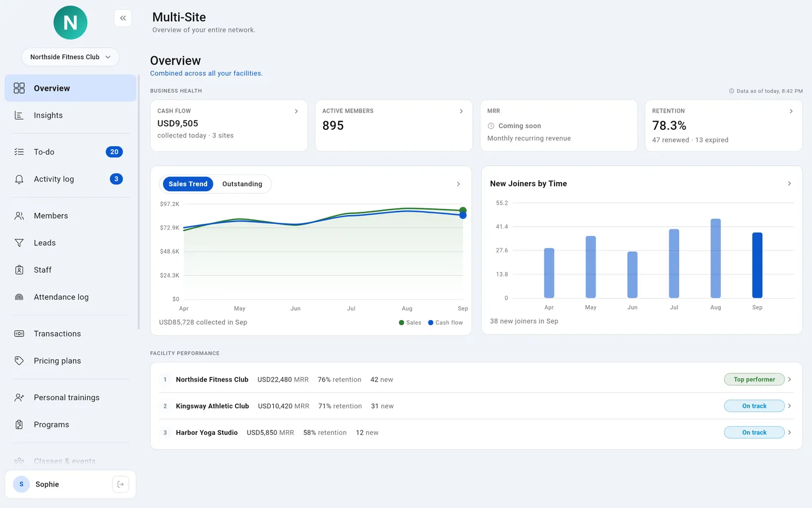Click the Transactions cash icon
Viewport: 812px width, 508px height.
click(19, 333)
